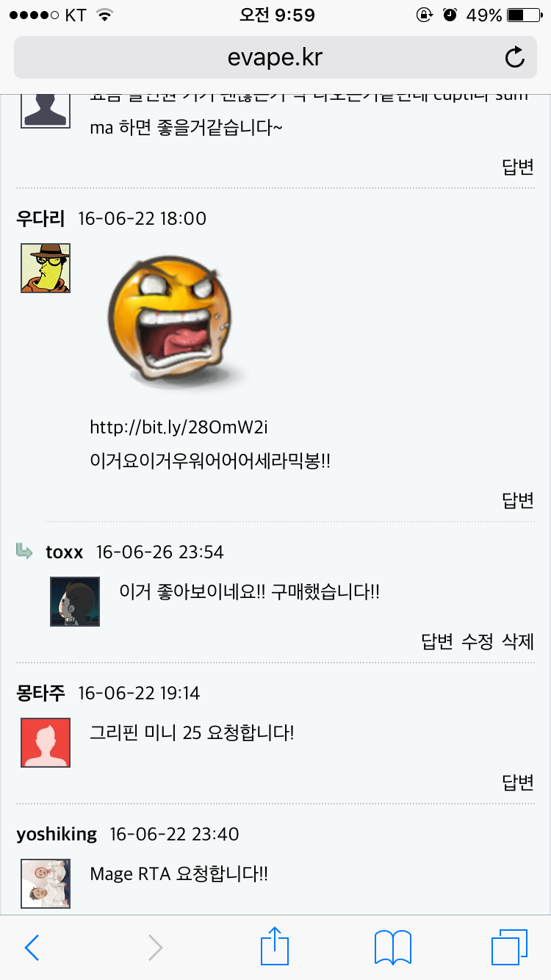
Task: Tap the green reply arrow beside toxx
Action: [x=24, y=551]
